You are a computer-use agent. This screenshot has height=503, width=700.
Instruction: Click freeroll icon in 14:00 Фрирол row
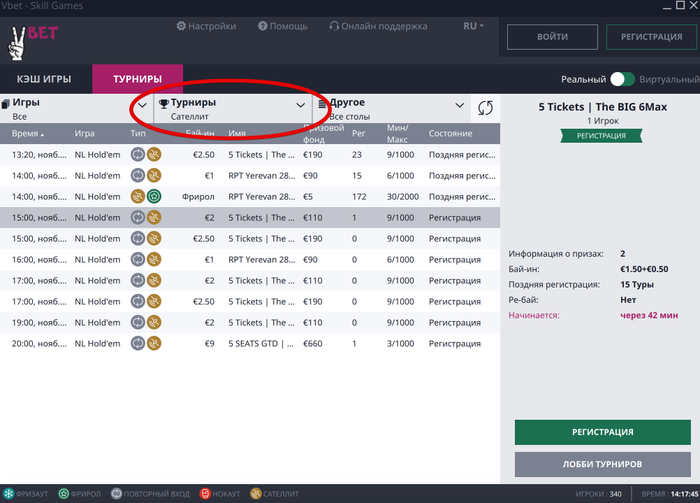(x=154, y=196)
